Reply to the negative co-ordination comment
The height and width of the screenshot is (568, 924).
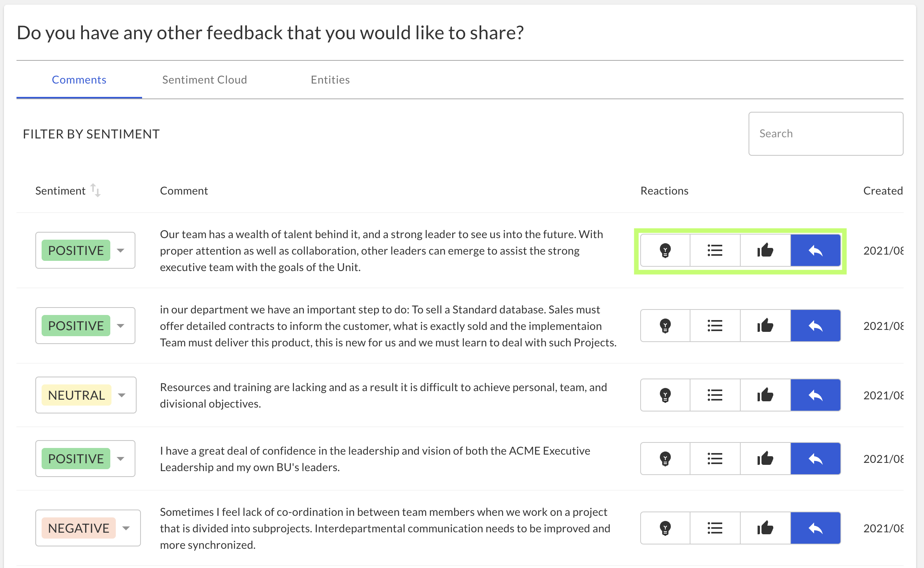coord(816,528)
